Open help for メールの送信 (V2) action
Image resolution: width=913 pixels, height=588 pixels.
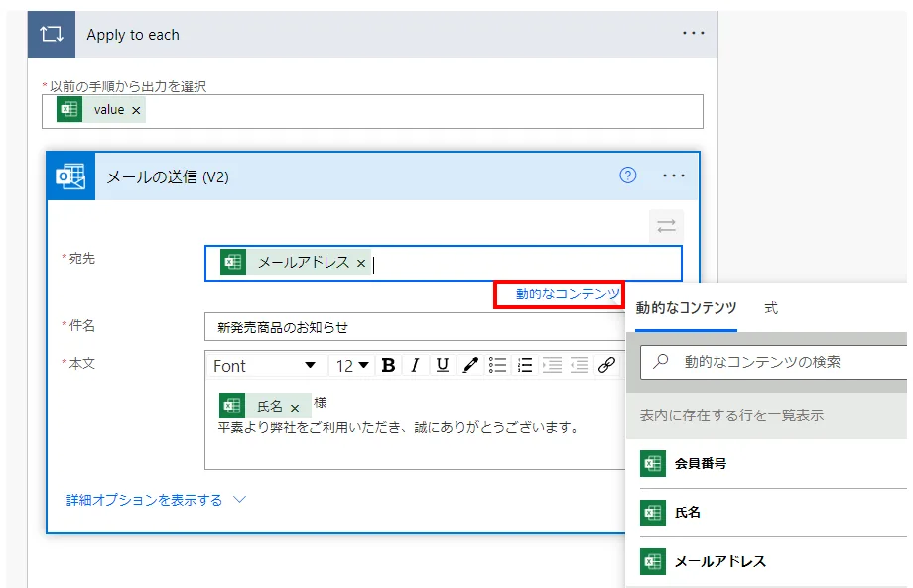coord(627,176)
